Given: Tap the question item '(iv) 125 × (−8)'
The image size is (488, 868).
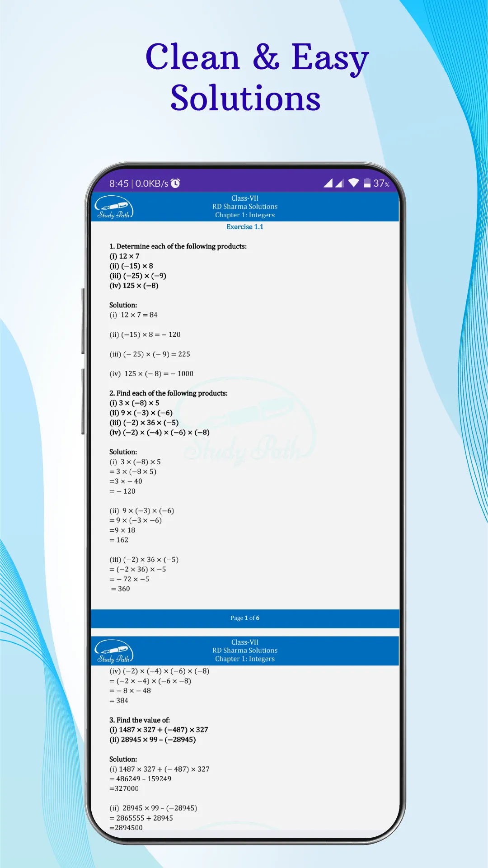Looking at the screenshot, I should tap(134, 286).
